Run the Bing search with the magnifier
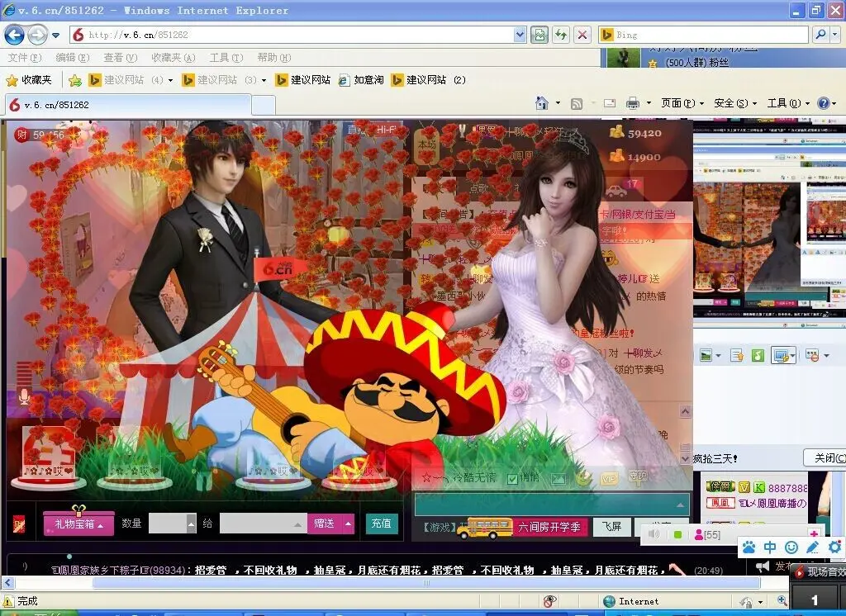Image resolution: width=846 pixels, height=616 pixels. [820, 35]
